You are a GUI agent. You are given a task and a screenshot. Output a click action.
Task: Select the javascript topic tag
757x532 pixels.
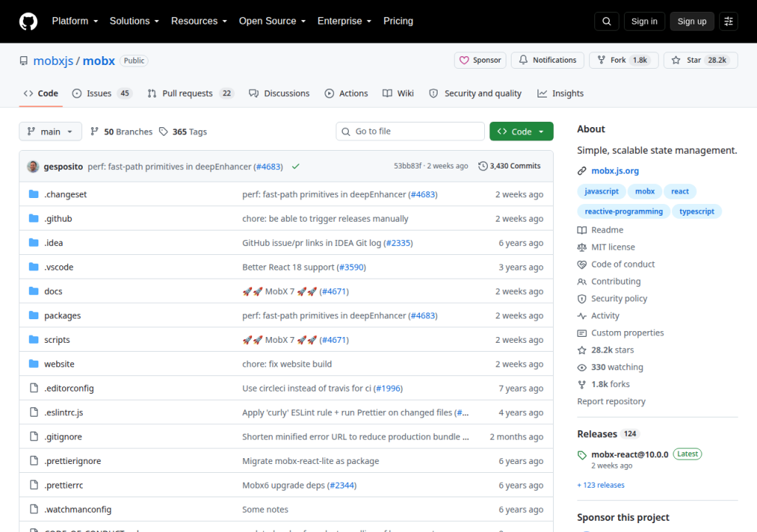[x=602, y=191]
